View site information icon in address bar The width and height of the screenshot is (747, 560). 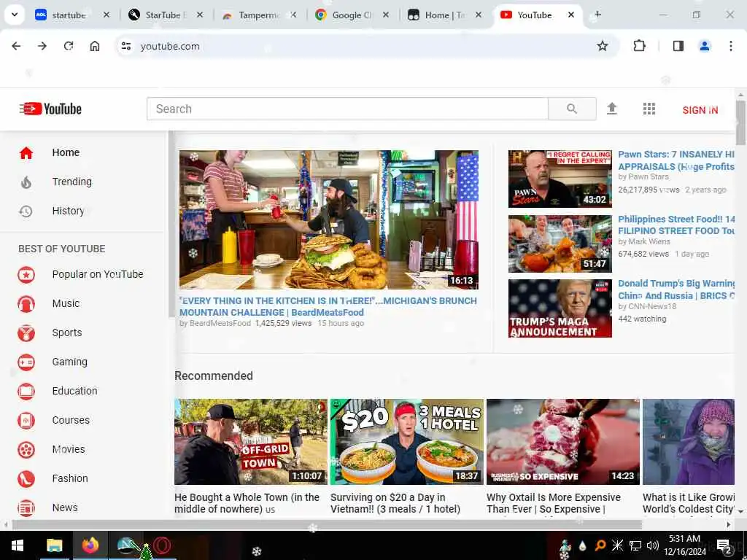(x=126, y=46)
